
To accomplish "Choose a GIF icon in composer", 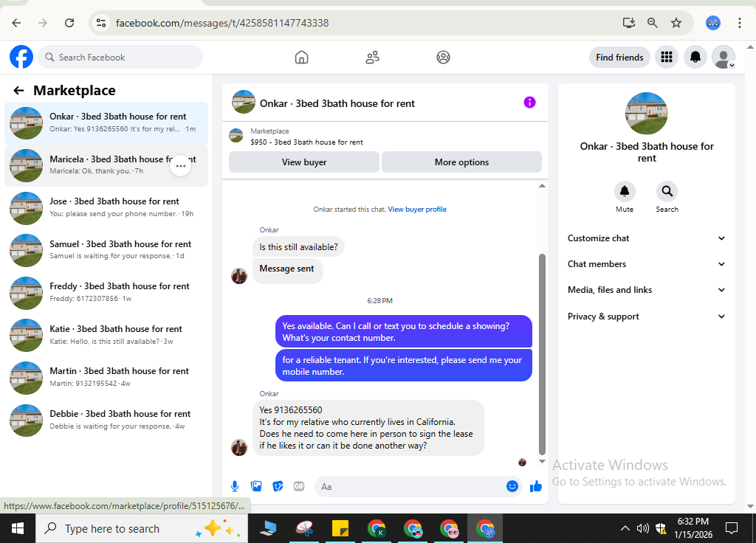I will coord(299,486).
